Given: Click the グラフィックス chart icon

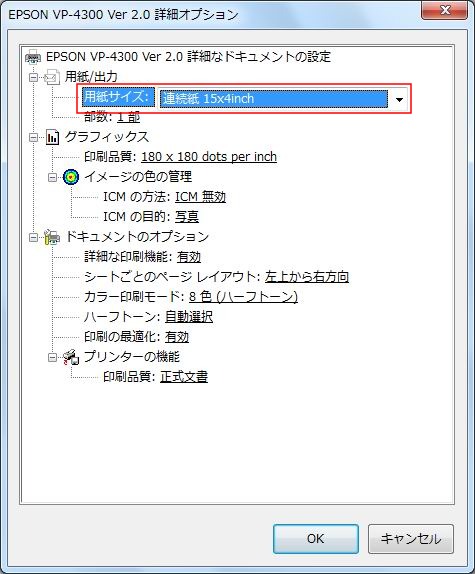Looking at the screenshot, I should (x=52, y=137).
